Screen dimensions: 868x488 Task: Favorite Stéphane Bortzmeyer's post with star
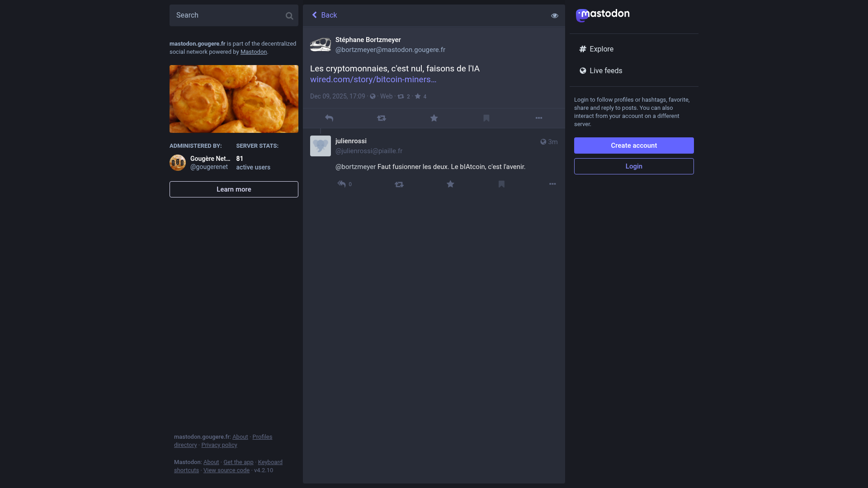[x=434, y=118]
